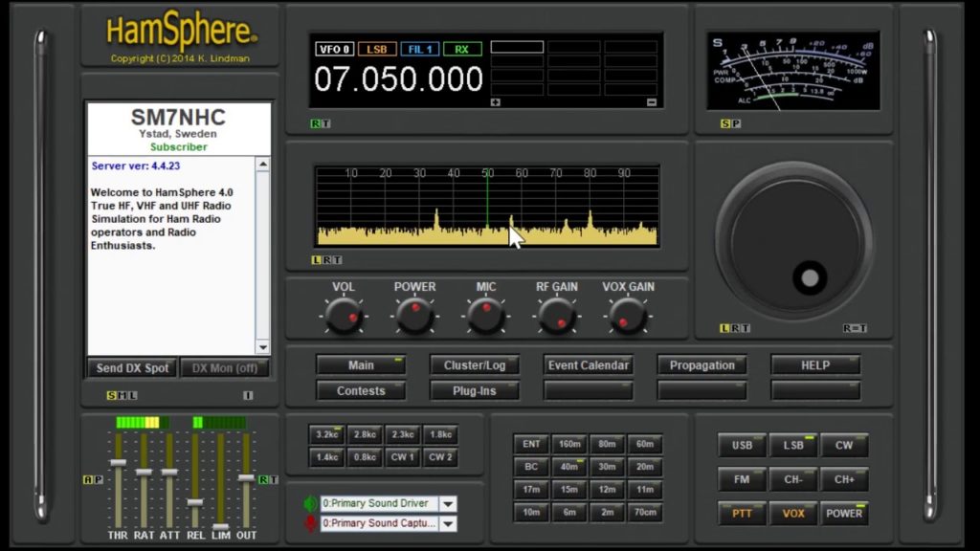Switch to FM mode

[x=742, y=480]
